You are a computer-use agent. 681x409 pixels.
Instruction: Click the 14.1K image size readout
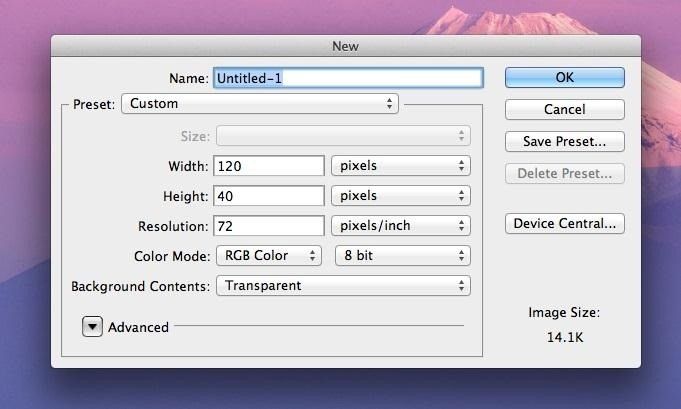coord(564,338)
